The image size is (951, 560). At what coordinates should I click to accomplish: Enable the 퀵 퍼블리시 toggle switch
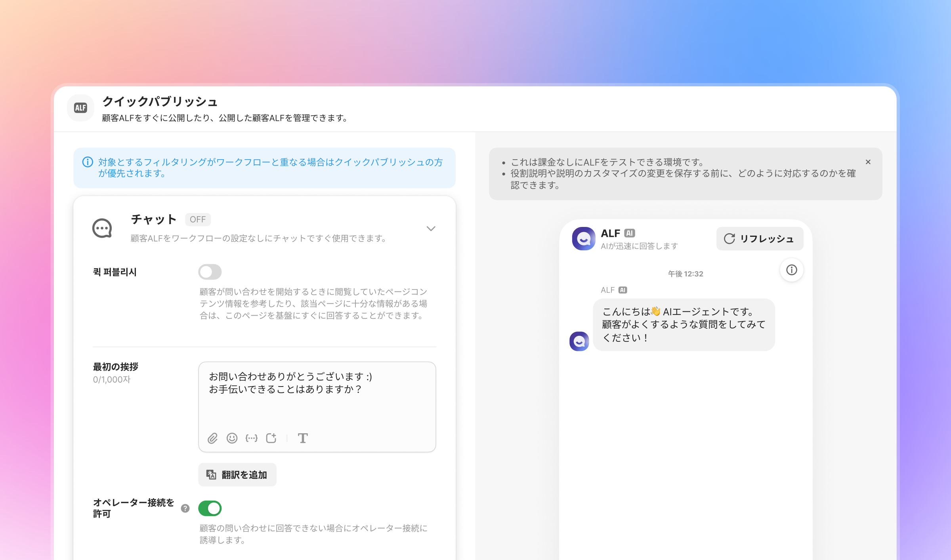coord(210,272)
